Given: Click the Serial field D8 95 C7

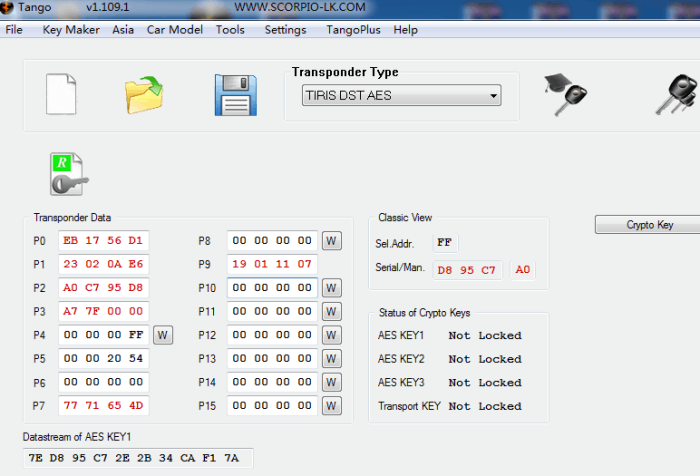Looking at the screenshot, I should point(467,270).
